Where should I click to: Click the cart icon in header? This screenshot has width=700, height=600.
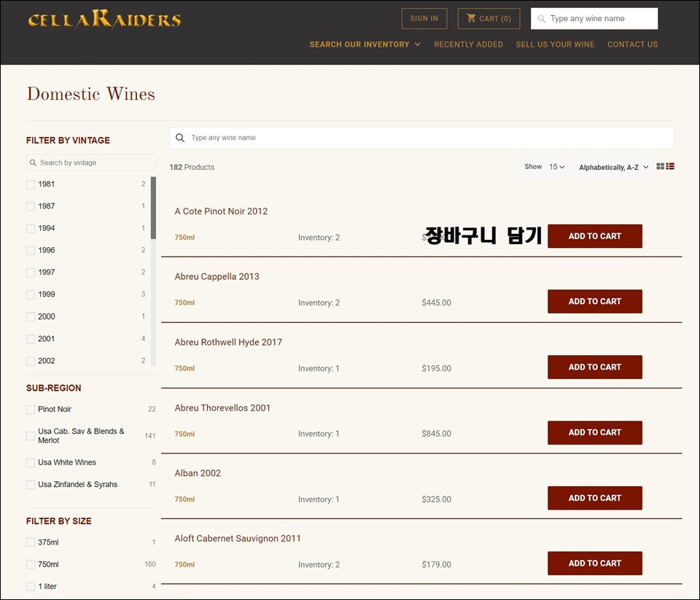pyautogui.click(x=471, y=17)
